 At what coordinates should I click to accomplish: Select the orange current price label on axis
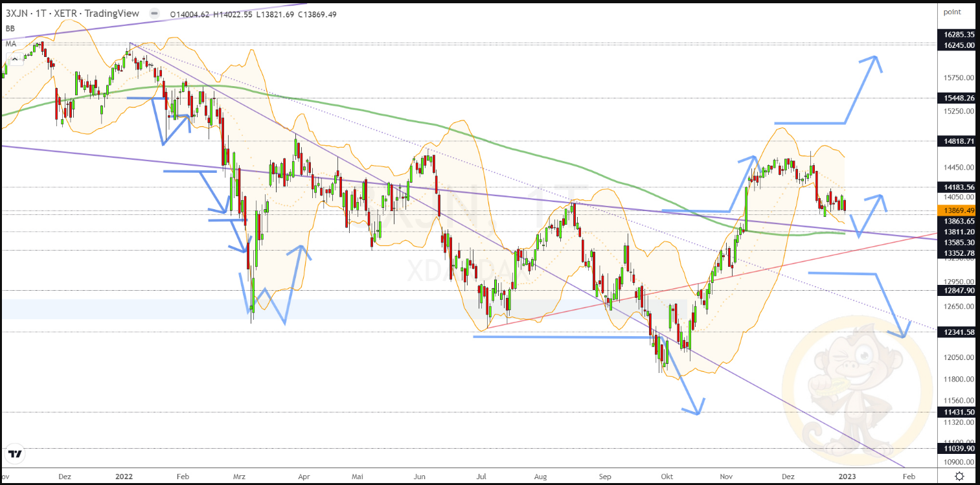pos(957,211)
